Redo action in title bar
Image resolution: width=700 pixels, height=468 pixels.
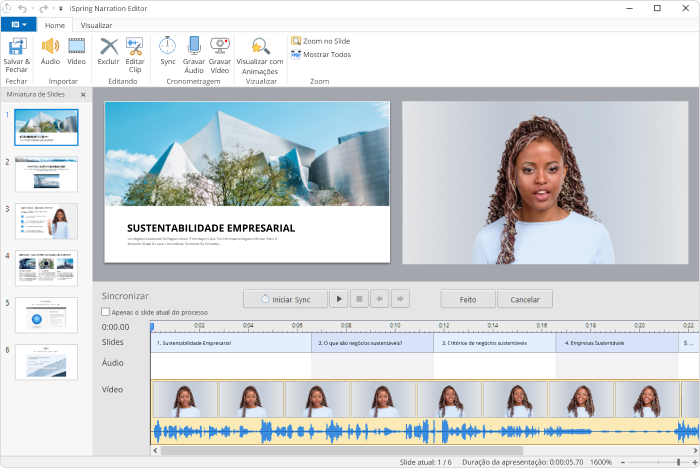(x=43, y=8)
